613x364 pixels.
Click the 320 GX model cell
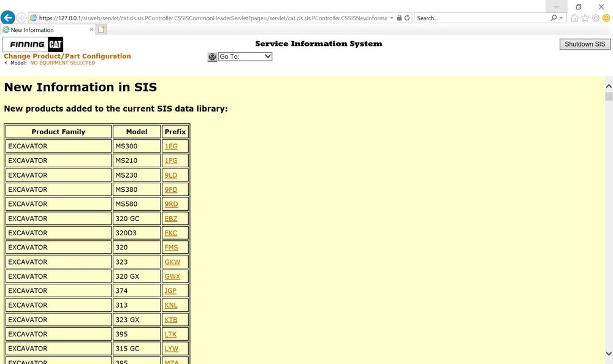(137, 276)
